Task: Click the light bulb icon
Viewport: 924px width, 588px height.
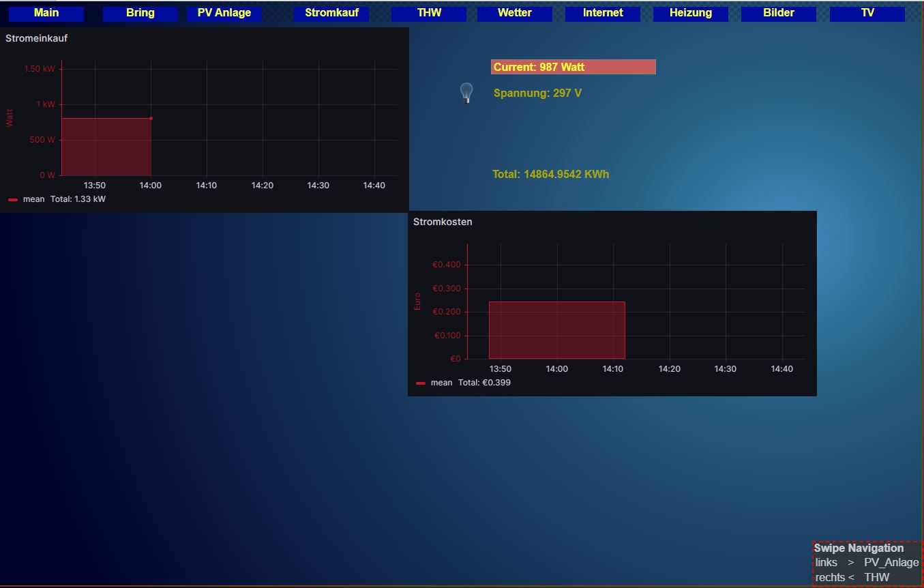Action: (466, 93)
